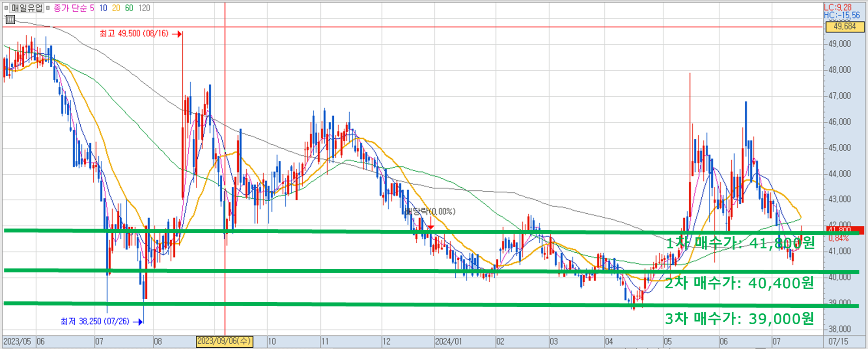Click the 46,000 price axis label
The image size is (868, 349).
point(839,122)
